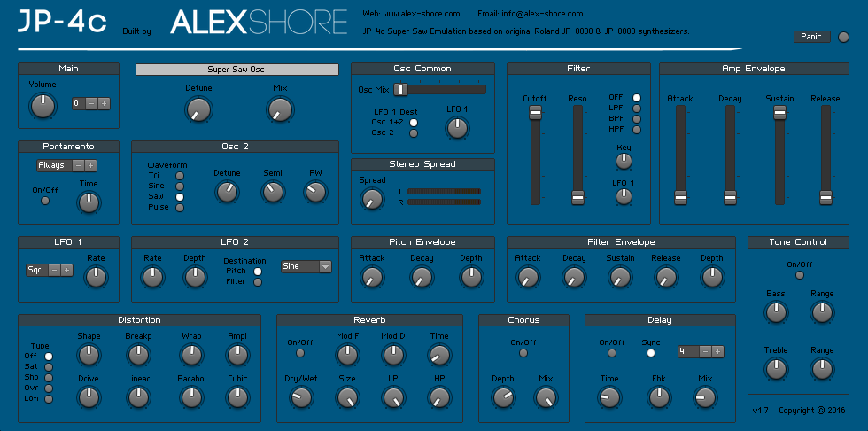Screen dimensions: 868x431
Task: Click the Osc Mix slider handle
Action: pyautogui.click(x=401, y=89)
